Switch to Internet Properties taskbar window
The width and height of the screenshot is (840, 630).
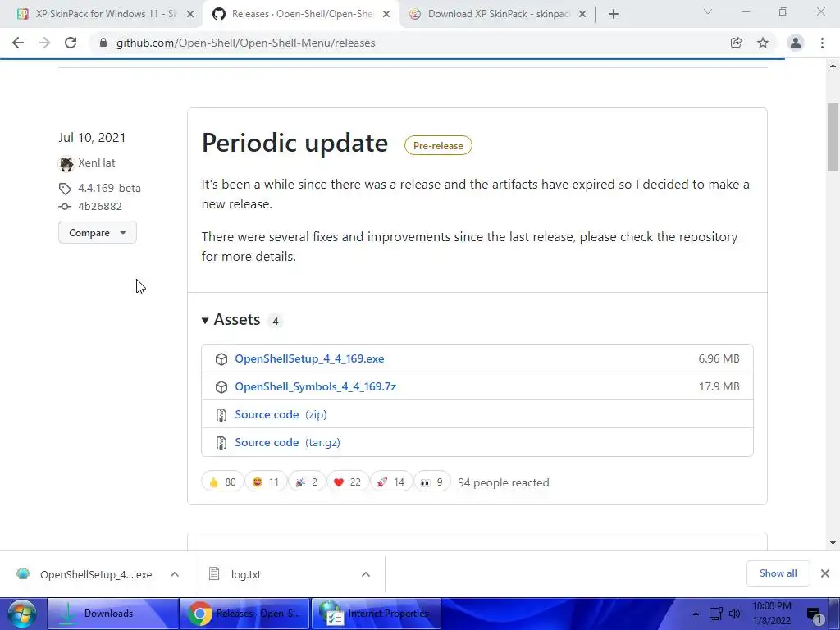[377, 614]
